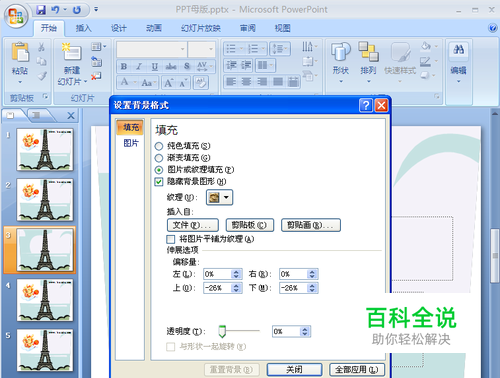500x378 pixels.
Task: Align text left
Action: (x=231, y=81)
